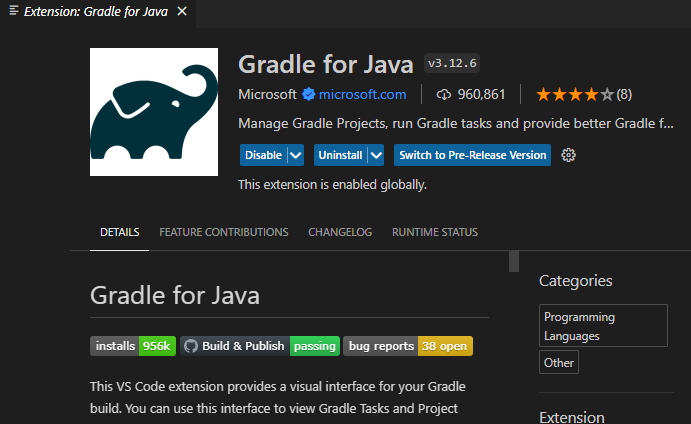Click the Categories heading
Viewport: 691px width, 424px height.
click(x=576, y=281)
